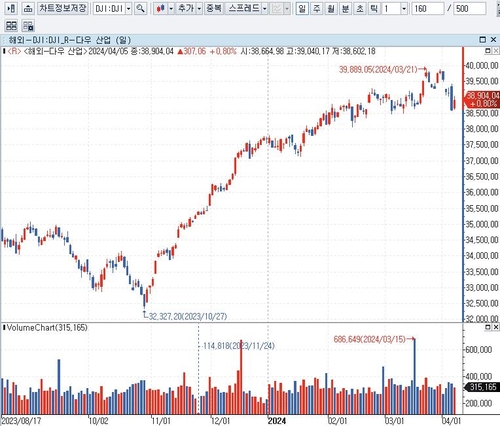Click the magnifier symbol search icon
Image resolution: width=500 pixels, height=426 pixels.
pyautogui.click(x=140, y=8)
